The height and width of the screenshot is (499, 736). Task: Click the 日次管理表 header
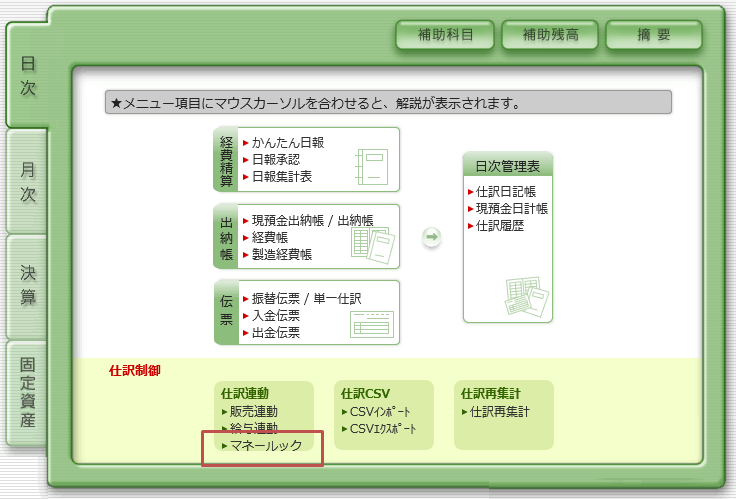pos(507,166)
